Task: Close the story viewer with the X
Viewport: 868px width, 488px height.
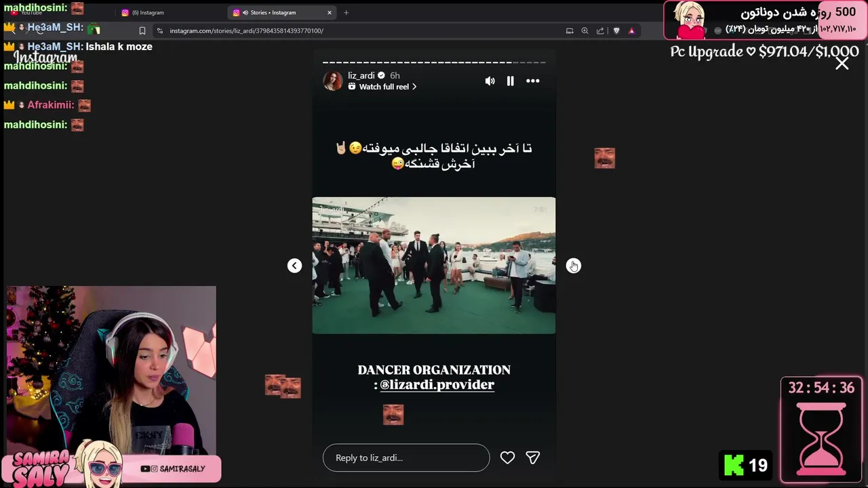Action: point(842,63)
